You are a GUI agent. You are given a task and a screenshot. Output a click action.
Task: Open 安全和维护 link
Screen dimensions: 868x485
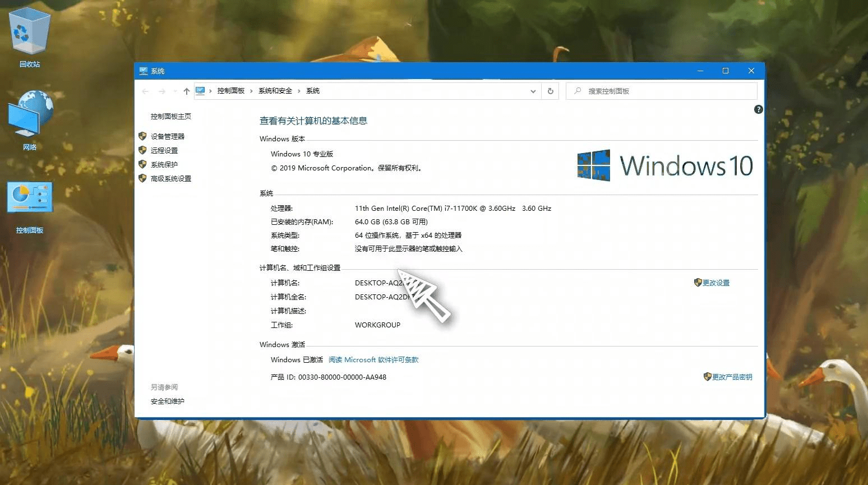click(x=168, y=401)
